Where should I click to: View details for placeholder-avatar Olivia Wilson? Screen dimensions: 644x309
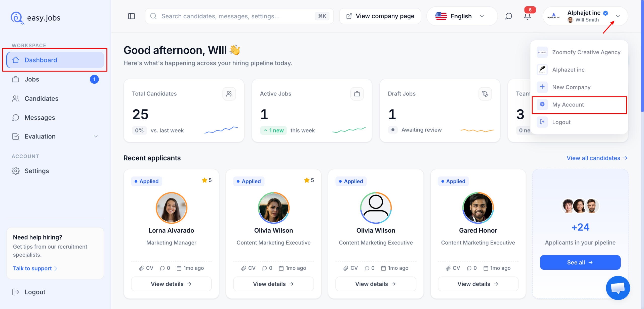pyautogui.click(x=376, y=284)
